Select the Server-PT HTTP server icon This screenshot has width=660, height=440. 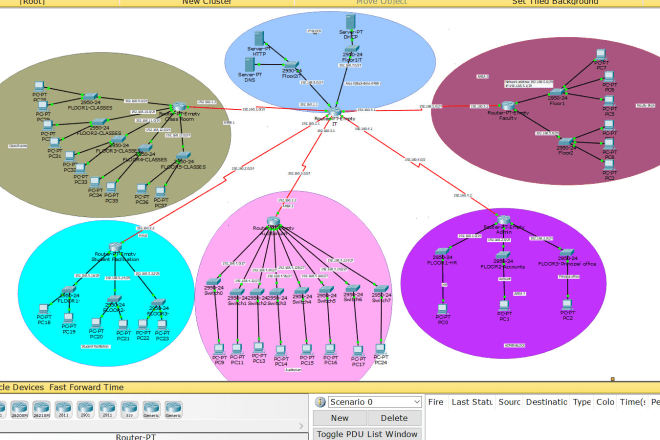[259, 38]
